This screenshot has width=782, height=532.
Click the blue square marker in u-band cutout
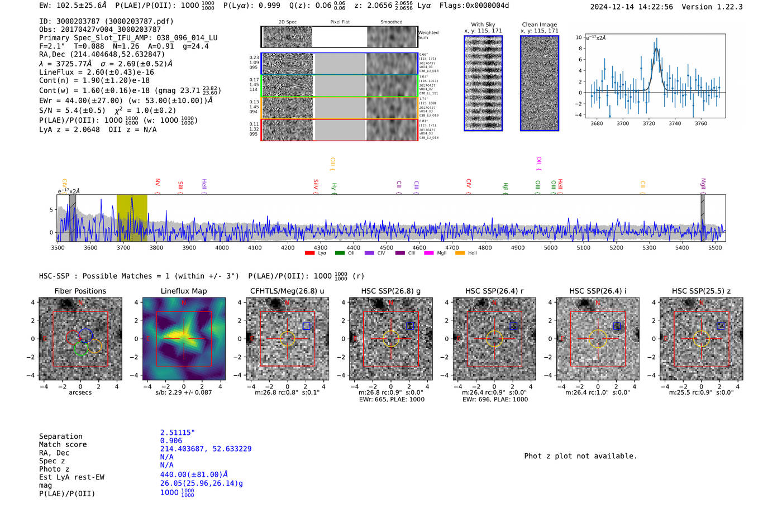click(306, 326)
